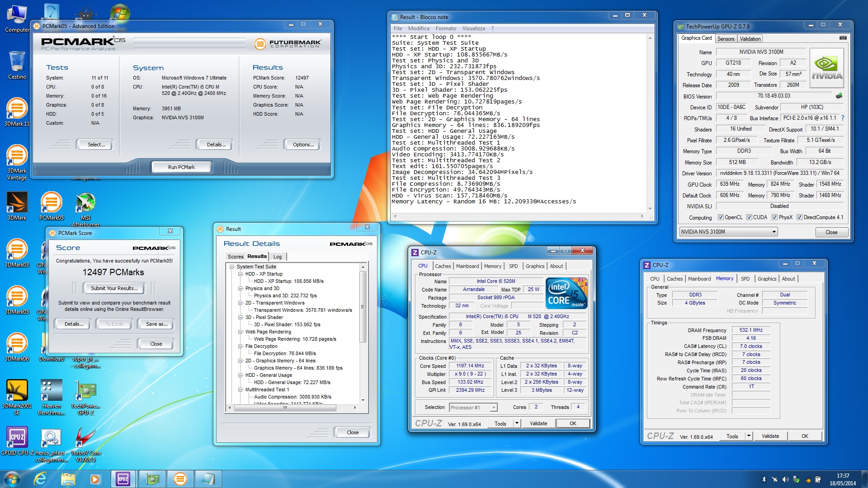The width and height of the screenshot is (868, 488).
Task: Select the Recycle Bin (Cestino) icon
Action: pos(17,65)
